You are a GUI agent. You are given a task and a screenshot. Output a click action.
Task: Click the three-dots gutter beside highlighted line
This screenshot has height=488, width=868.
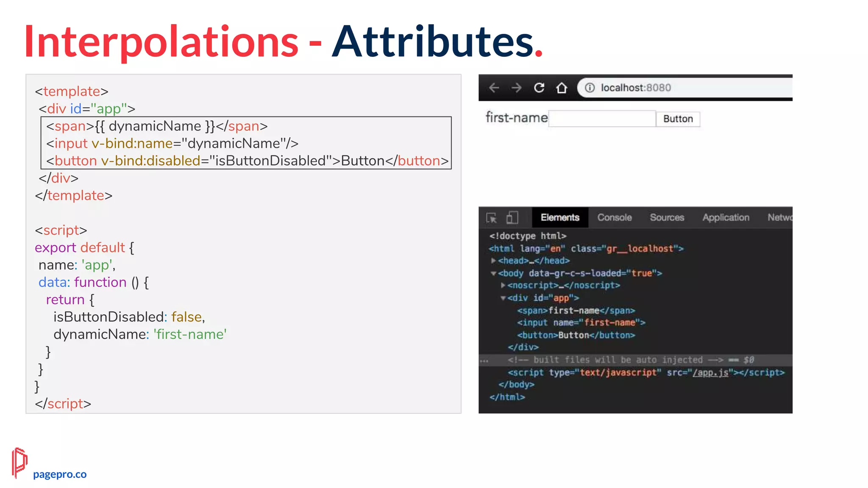(x=484, y=360)
